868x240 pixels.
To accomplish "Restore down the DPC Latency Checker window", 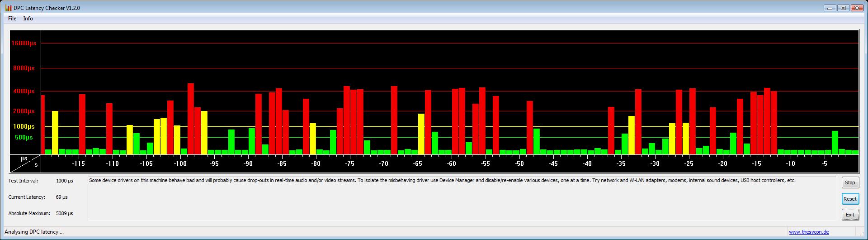I will tap(843, 8).
